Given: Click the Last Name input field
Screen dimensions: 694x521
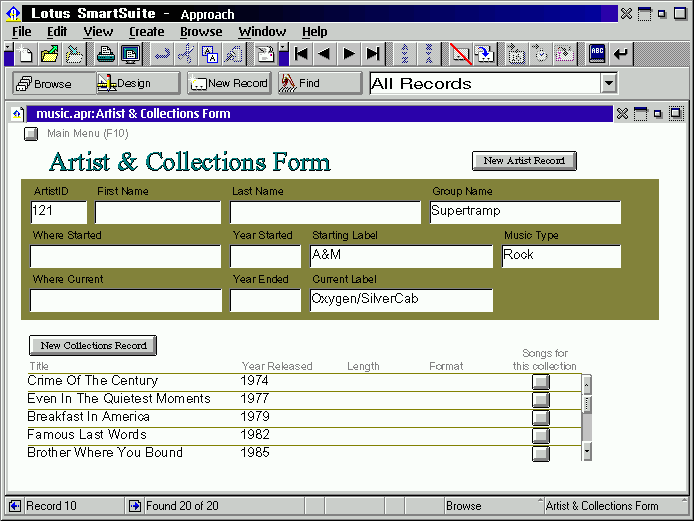Looking at the screenshot, I should point(325,212).
